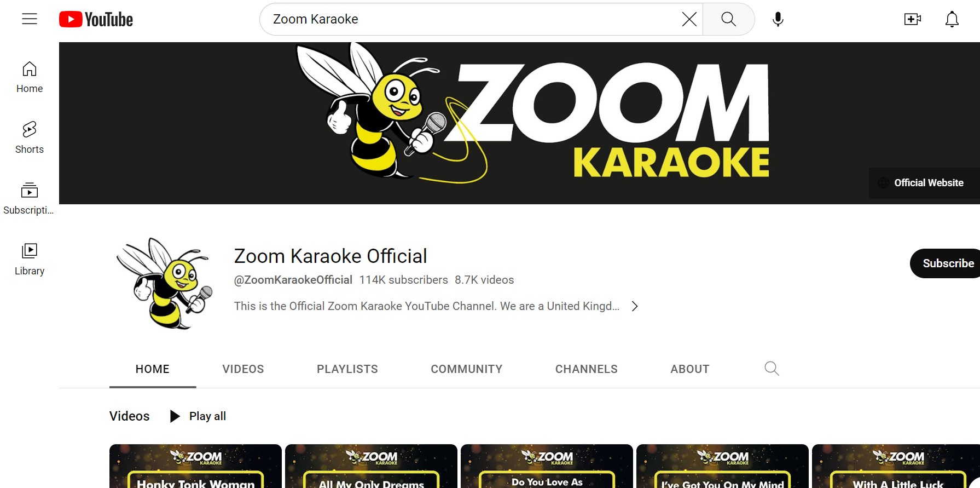Image resolution: width=980 pixels, height=488 pixels.
Task: Switch to the PLAYLISTS tab
Action: (347, 369)
